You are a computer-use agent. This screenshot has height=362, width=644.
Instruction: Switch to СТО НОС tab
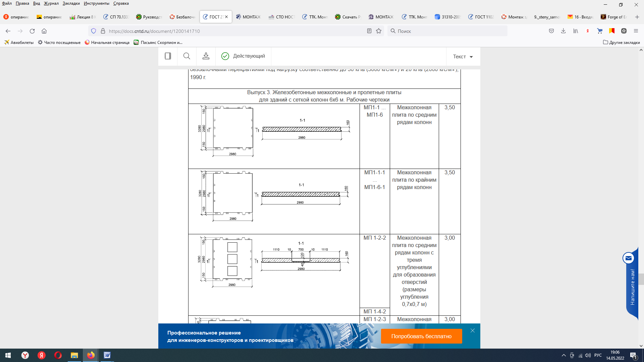pyautogui.click(x=282, y=17)
